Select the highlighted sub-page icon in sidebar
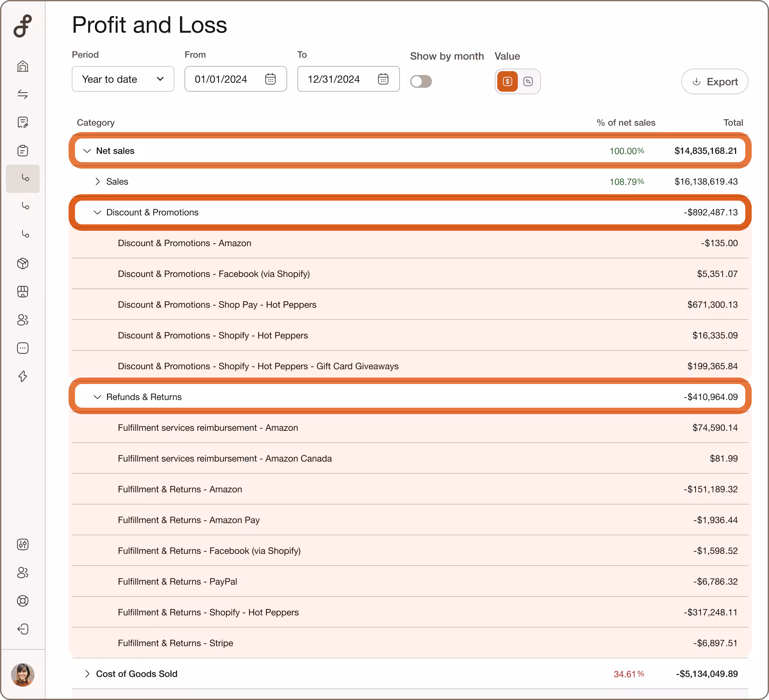This screenshot has height=700, width=769. click(23, 179)
